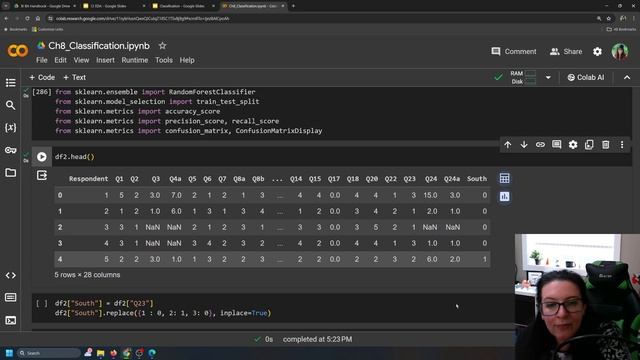Image resolution: width=640 pixels, height=360 pixels.
Task: Open the Insert menu
Action: click(x=105, y=60)
